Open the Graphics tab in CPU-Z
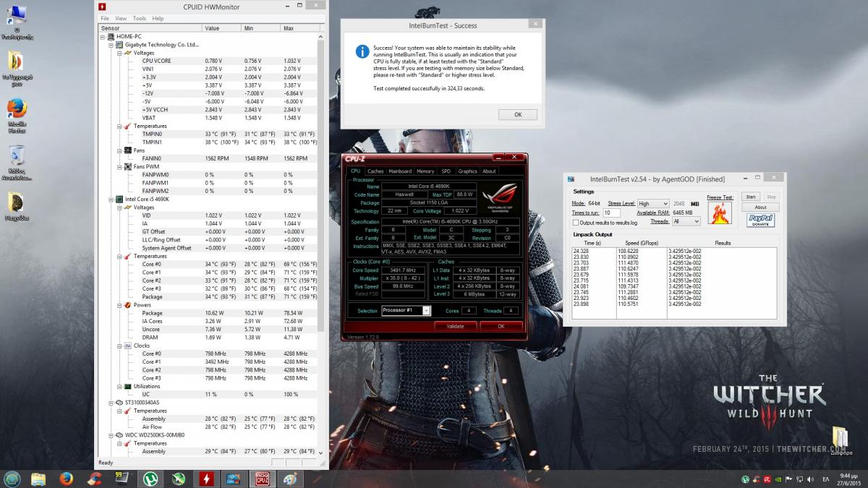Viewport: 868px width, 488px height. [467, 171]
